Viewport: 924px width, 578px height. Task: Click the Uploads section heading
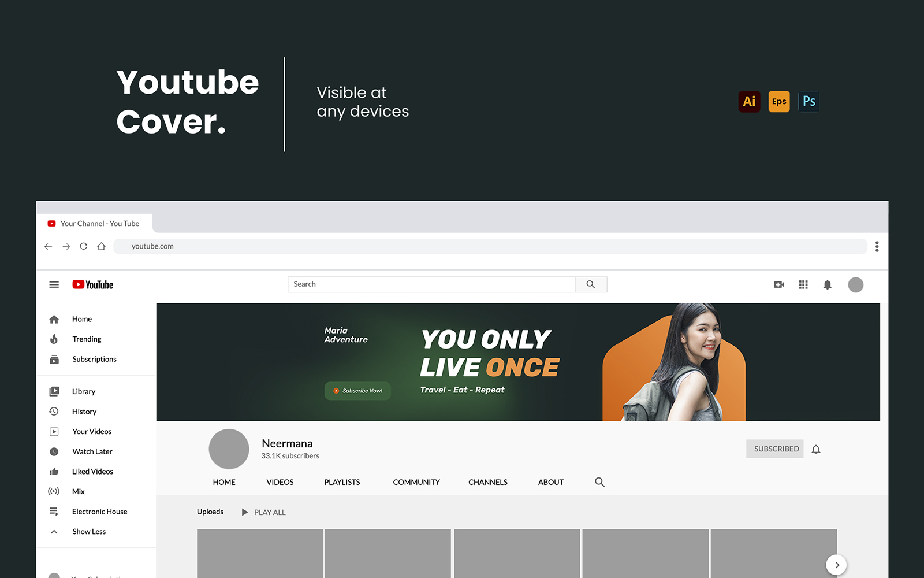(x=210, y=512)
